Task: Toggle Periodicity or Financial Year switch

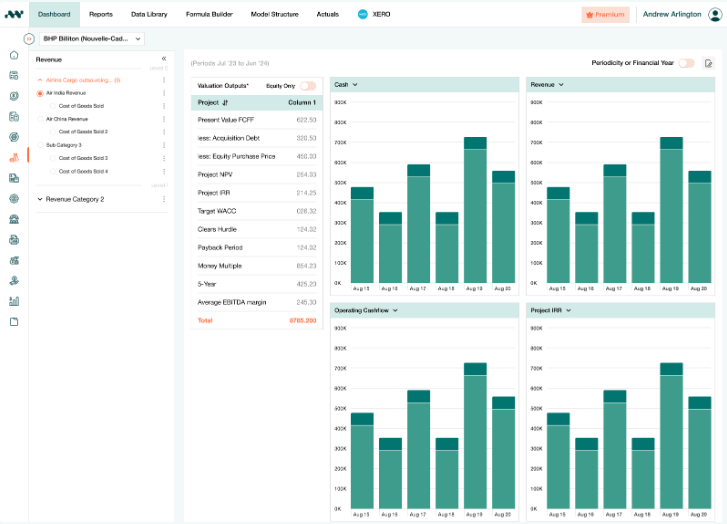Action: (687, 63)
